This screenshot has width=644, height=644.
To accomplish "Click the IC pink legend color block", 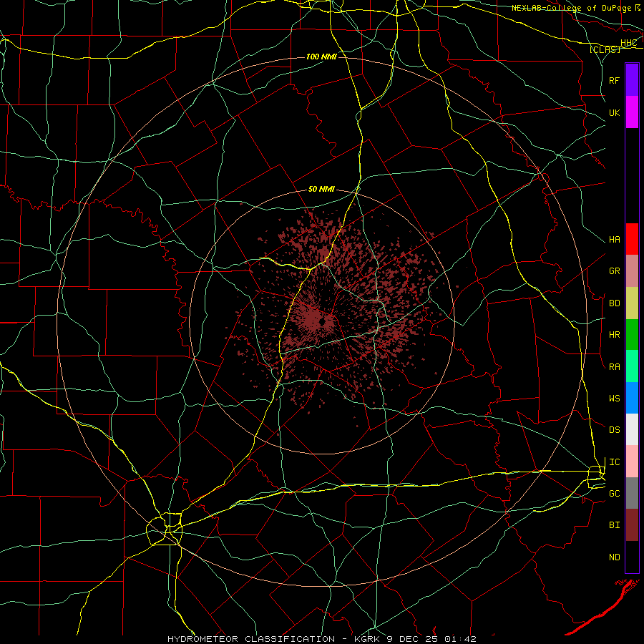I will click(x=632, y=462).
